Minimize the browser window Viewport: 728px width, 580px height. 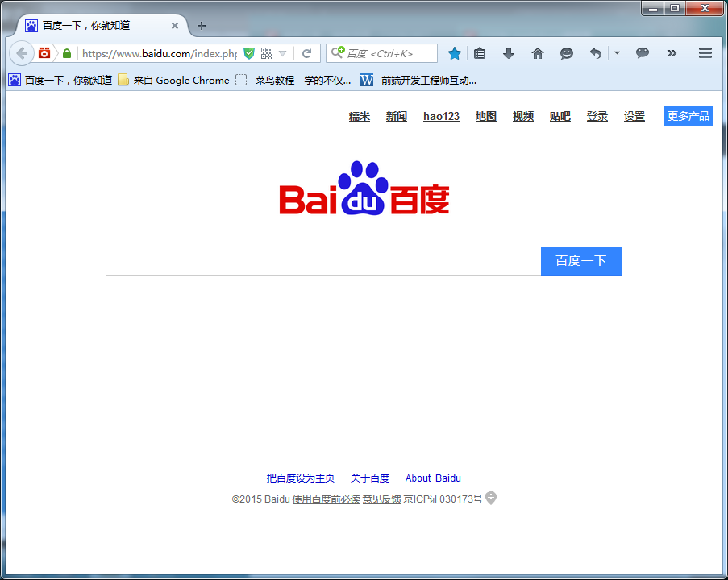653,8
